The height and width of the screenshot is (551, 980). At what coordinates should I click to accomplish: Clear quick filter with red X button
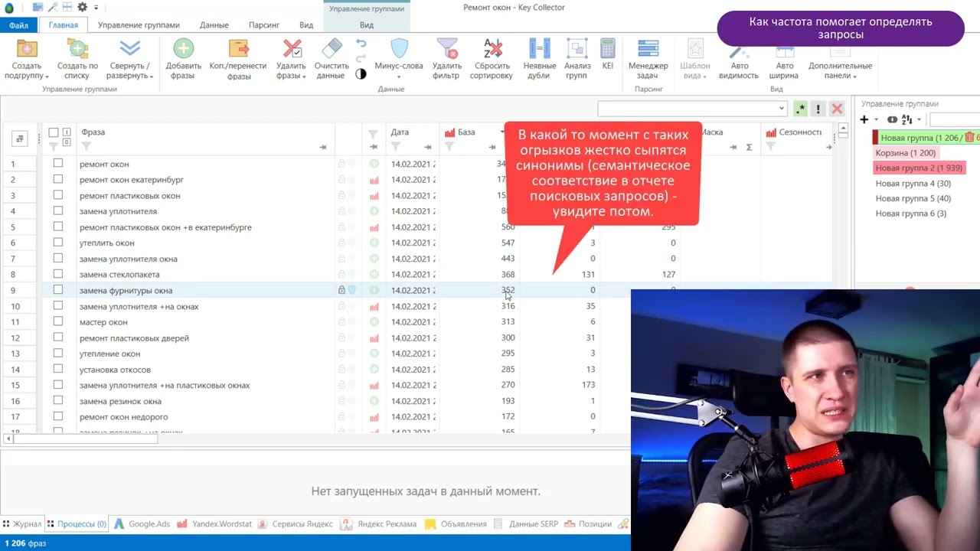837,109
